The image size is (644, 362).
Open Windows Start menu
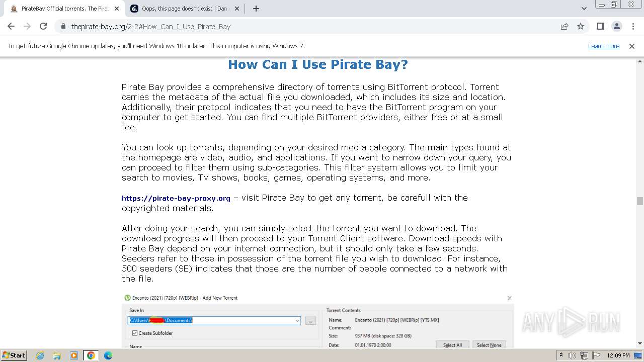(14, 355)
